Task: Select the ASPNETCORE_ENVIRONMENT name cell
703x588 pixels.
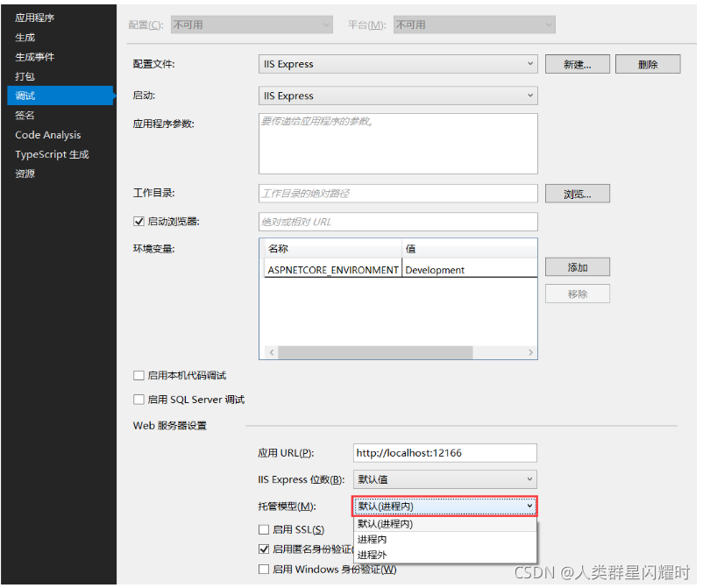Action: tap(333, 270)
